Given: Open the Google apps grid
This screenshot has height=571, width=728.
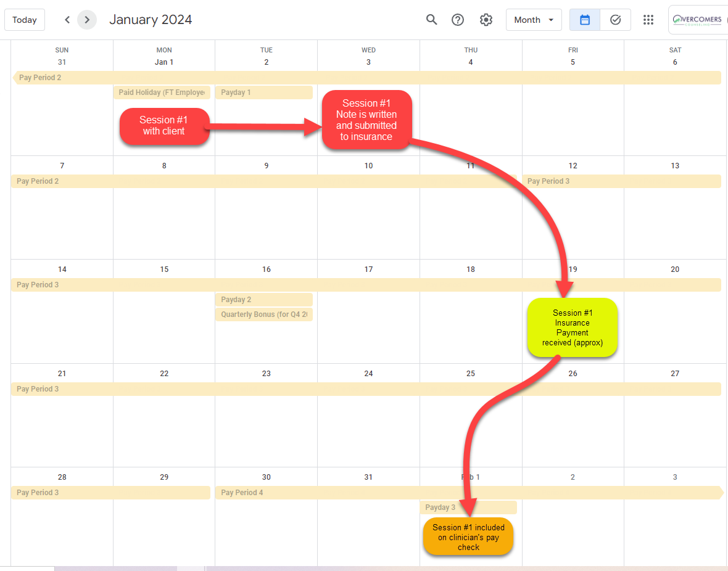Looking at the screenshot, I should 648,20.
